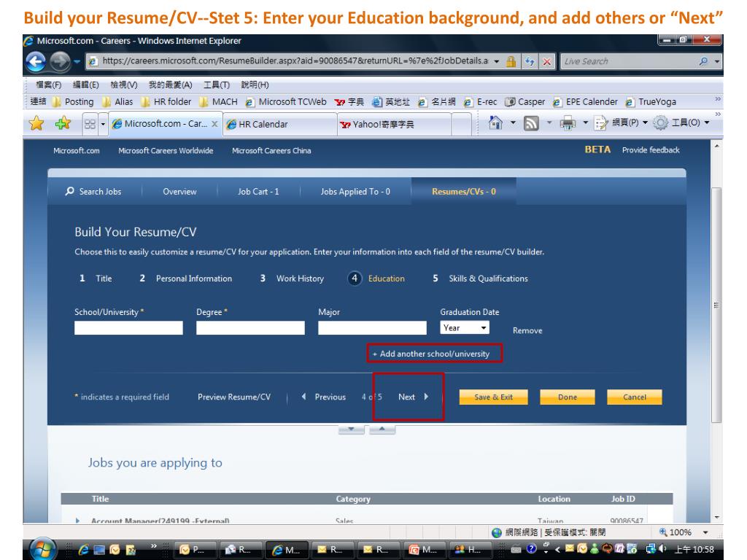Screen dimensions: 747x560
Task: Click the Live Search magnifier icon
Action: 703,61
